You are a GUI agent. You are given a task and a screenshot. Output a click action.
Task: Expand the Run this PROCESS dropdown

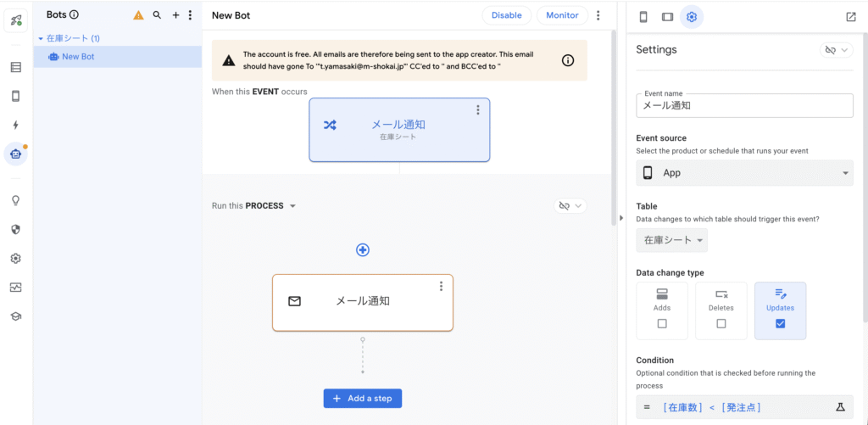coord(292,206)
